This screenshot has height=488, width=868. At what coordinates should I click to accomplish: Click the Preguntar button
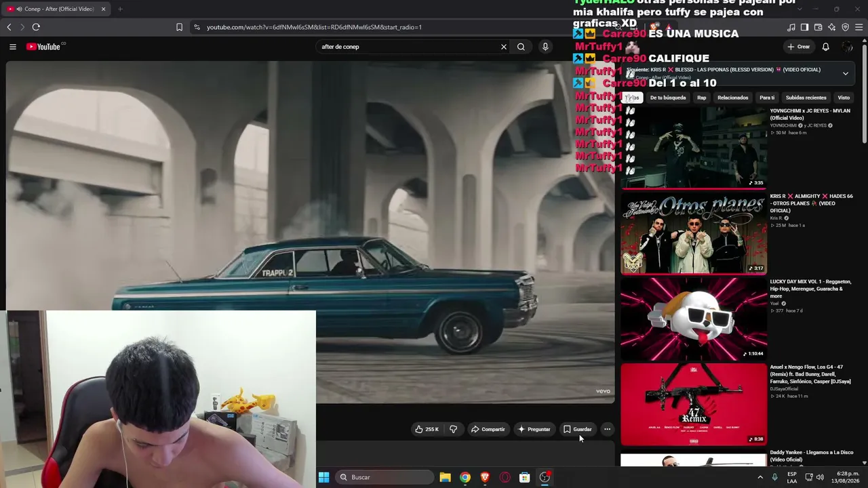click(x=534, y=429)
